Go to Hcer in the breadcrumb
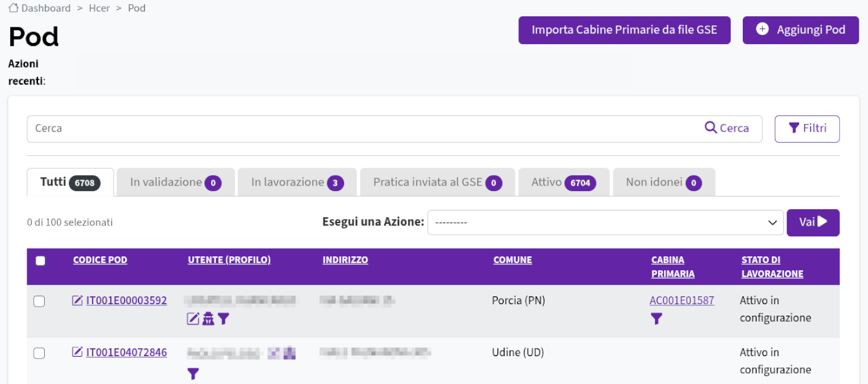868x384 pixels. [99, 8]
